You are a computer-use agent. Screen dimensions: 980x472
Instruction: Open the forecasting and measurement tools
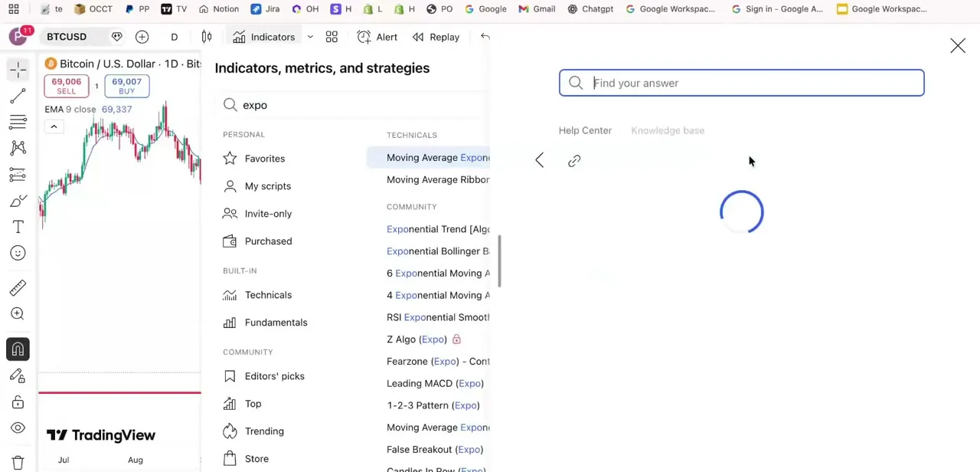tap(18, 174)
